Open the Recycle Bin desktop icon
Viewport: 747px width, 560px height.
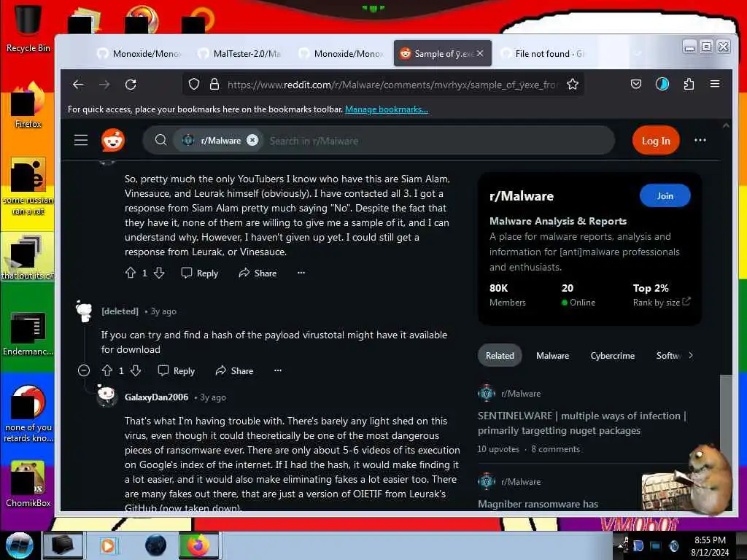click(x=28, y=28)
